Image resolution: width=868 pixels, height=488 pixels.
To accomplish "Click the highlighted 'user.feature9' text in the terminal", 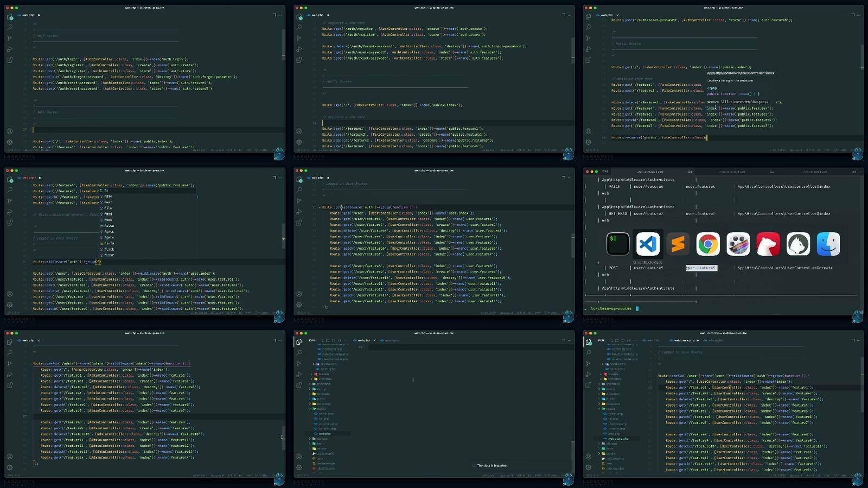I will [x=701, y=268].
